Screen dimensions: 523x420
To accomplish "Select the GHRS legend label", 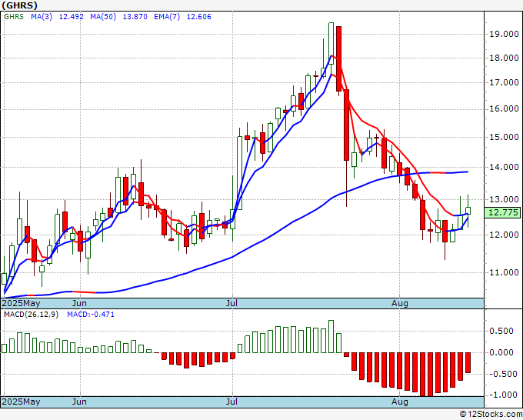I will tap(14, 17).
